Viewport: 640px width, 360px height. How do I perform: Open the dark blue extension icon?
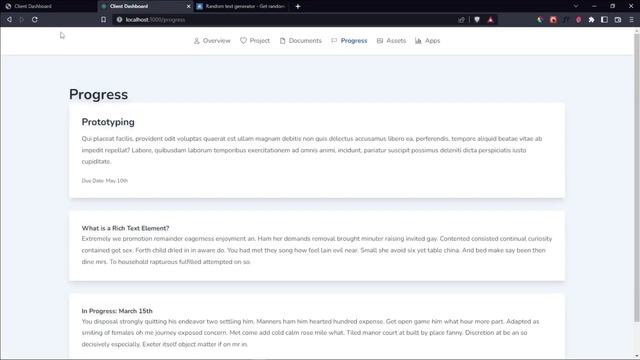[566, 20]
